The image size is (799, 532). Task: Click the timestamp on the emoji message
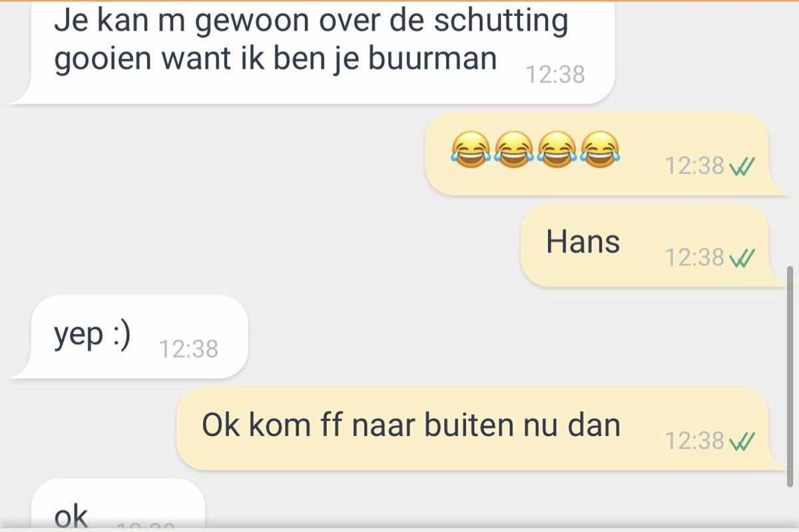694,166
